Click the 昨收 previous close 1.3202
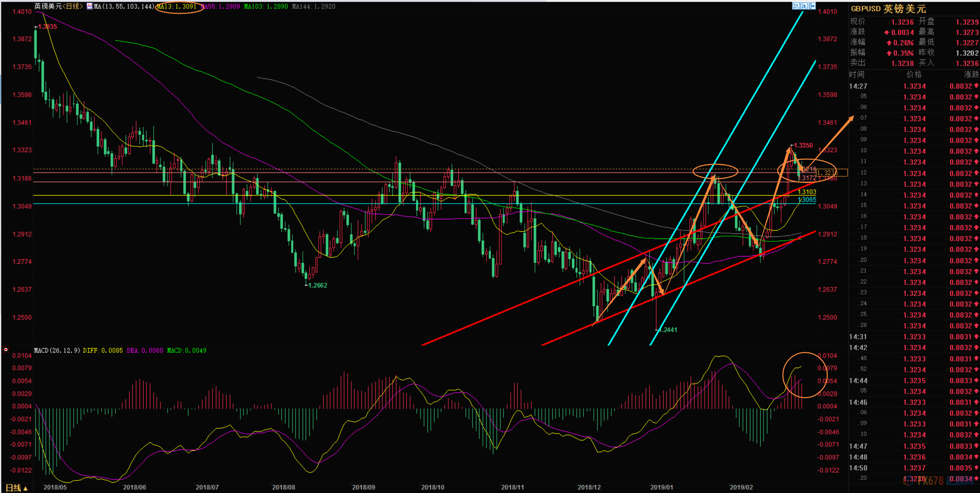The width and height of the screenshot is (980, 493). [967, 53]
